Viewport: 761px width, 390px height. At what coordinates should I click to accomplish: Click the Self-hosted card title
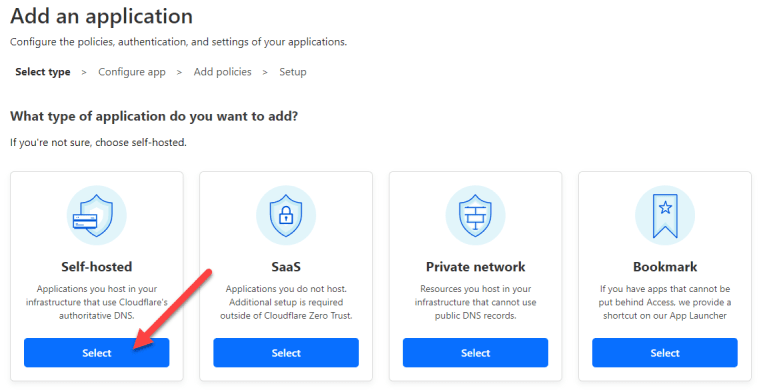point(97,267)
